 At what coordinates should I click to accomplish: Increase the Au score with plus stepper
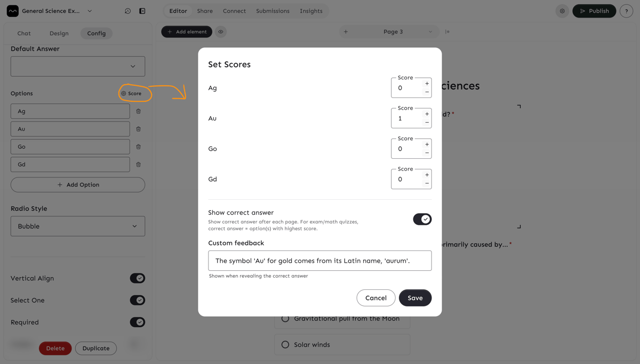click(427, 114)
